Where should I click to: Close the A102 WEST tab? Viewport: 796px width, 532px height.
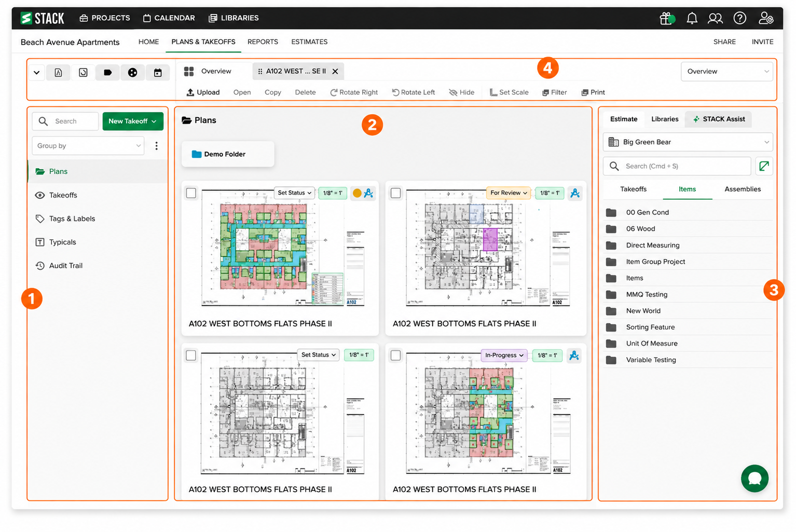tap(335, 72)
